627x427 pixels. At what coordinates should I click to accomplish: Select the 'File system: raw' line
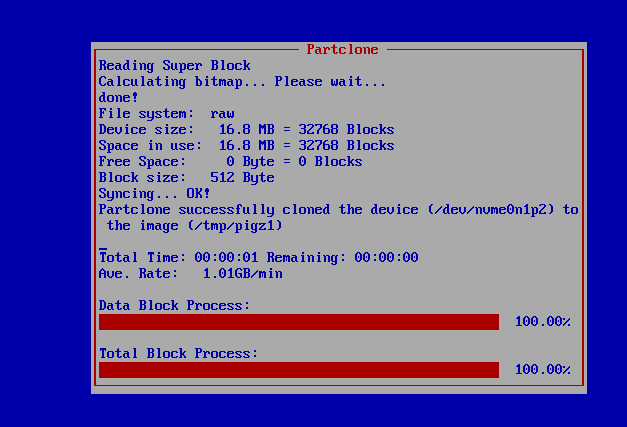coord(167,114)
